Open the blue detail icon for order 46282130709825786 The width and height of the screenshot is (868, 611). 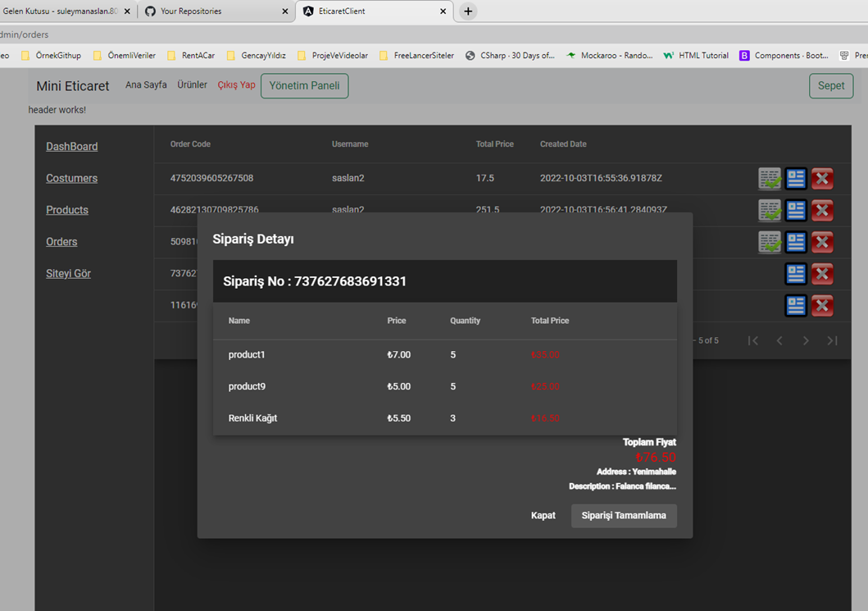tap(795, 210)
